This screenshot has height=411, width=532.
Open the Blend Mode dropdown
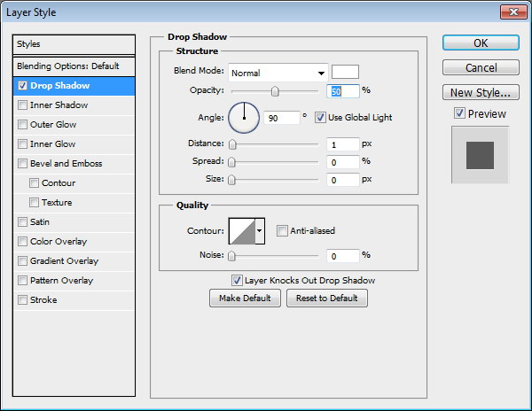[278, 73]
